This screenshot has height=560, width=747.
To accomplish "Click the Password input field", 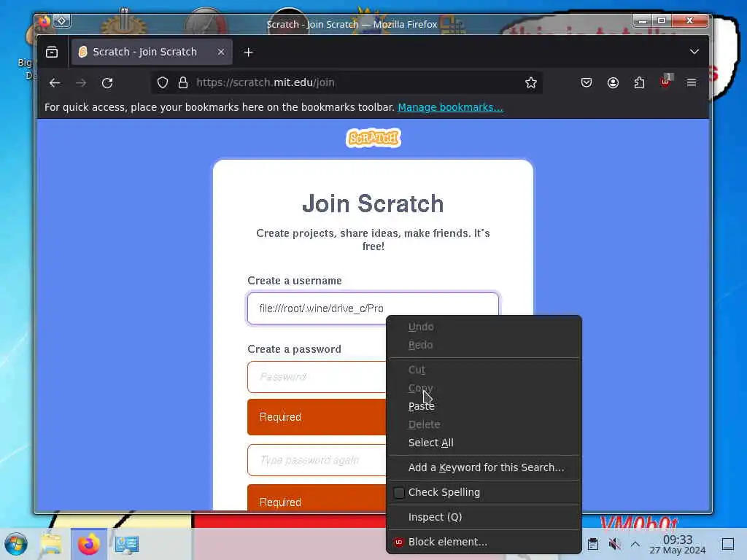I will click(317, 377).
